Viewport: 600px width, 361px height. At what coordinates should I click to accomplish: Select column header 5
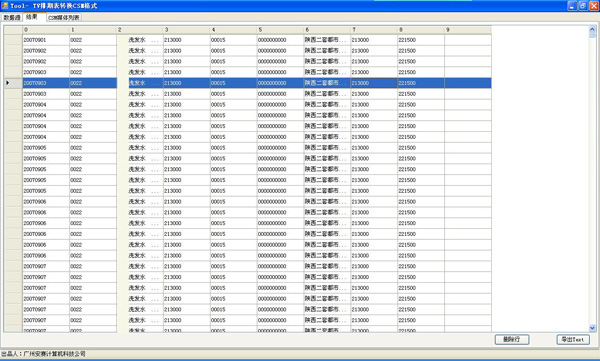pos(280,30)
